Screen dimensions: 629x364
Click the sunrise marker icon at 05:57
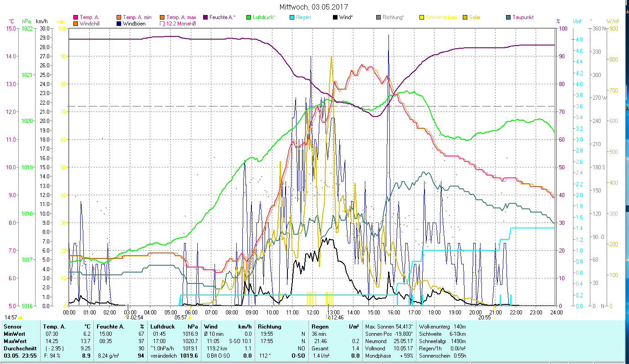190,318
